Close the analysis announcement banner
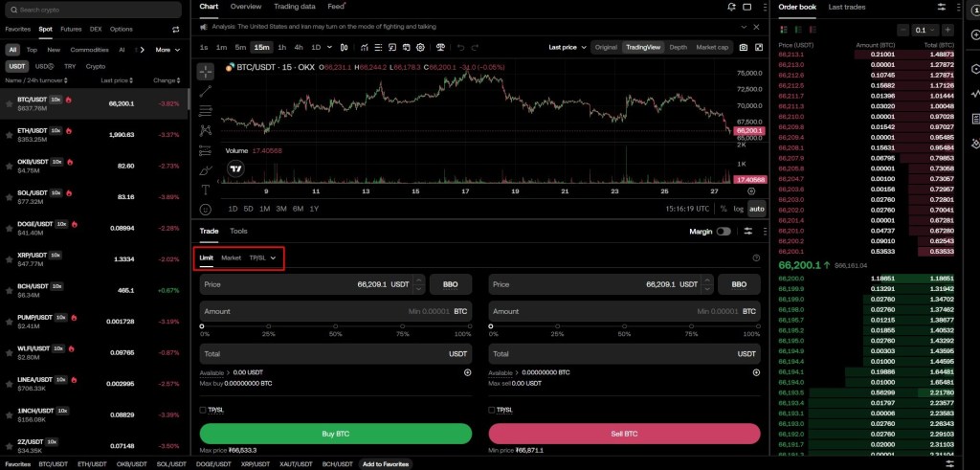980x470 pixels. coord(756,27)
